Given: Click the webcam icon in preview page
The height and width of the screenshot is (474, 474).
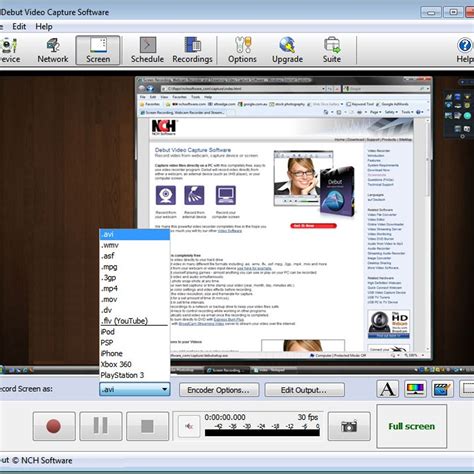Looking at the screenshot, I should pyautogui.click(x=166, y=195).
